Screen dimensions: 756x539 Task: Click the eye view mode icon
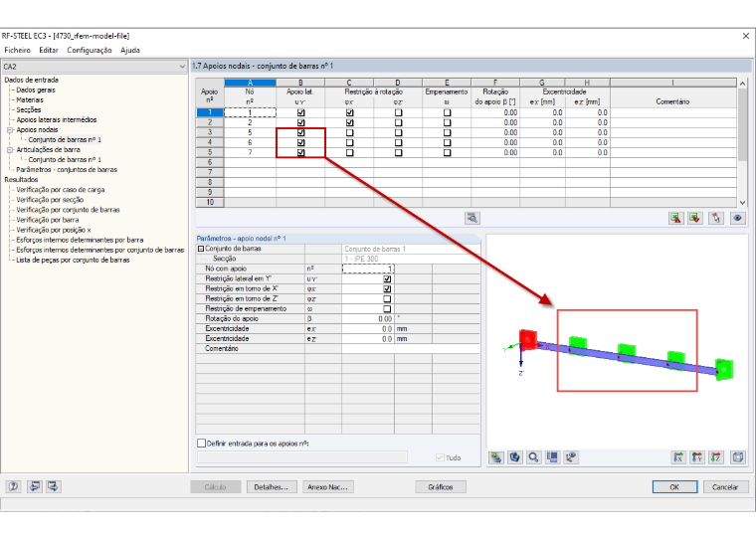737,218
